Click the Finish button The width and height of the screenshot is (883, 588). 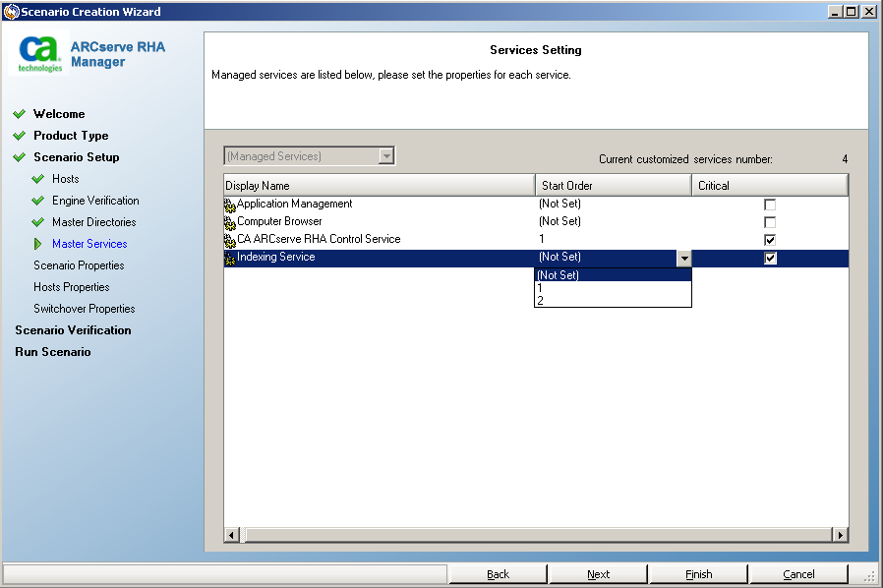(x=698, y=573)
